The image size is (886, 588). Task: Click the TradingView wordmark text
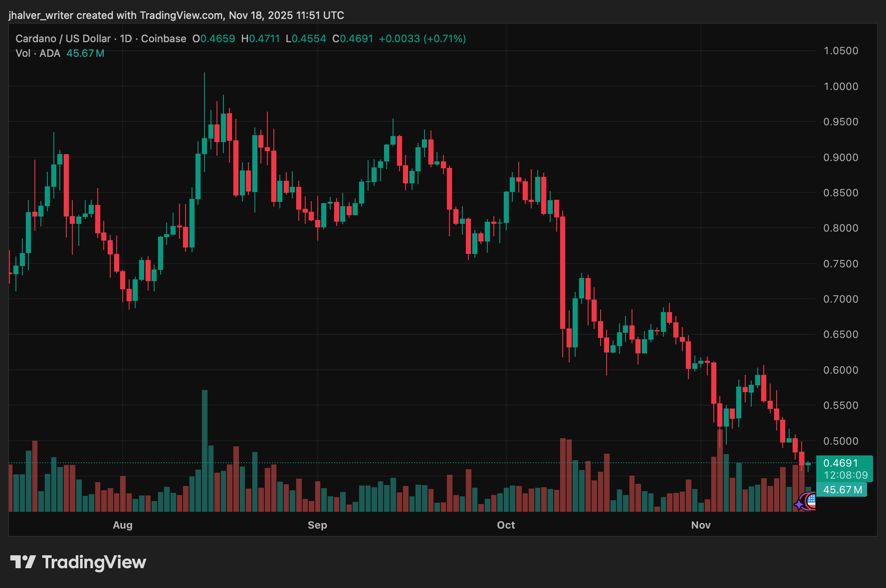point(94,562)
